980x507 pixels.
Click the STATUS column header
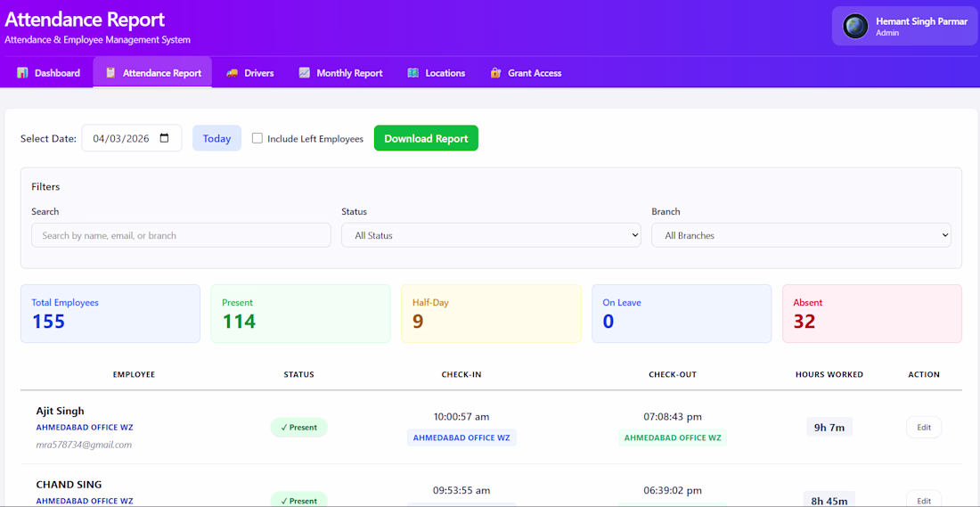298,374
